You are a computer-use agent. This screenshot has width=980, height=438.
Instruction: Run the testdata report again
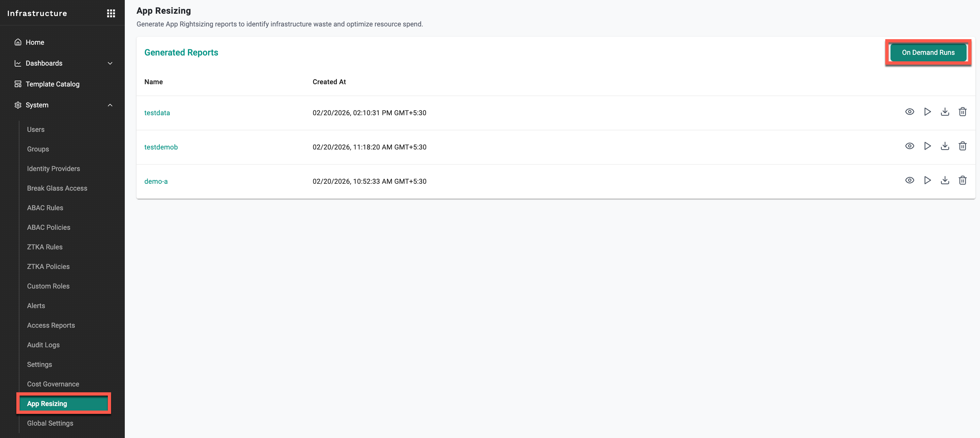927,112
